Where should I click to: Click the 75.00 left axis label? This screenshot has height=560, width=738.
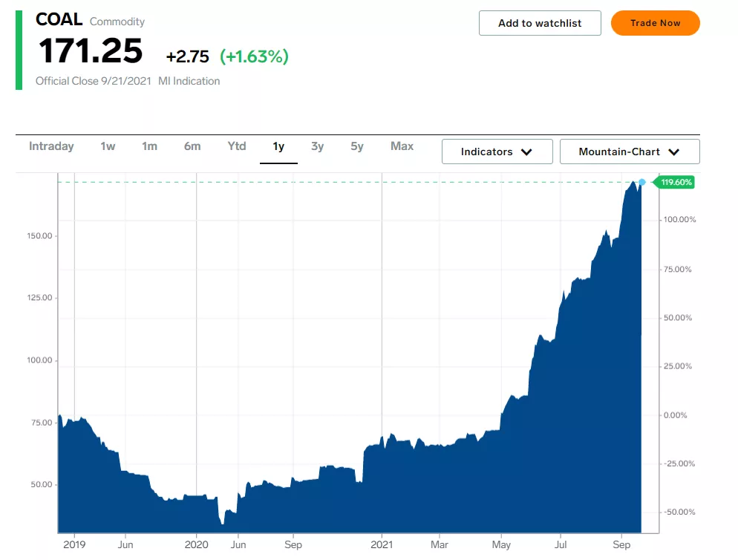42,423
